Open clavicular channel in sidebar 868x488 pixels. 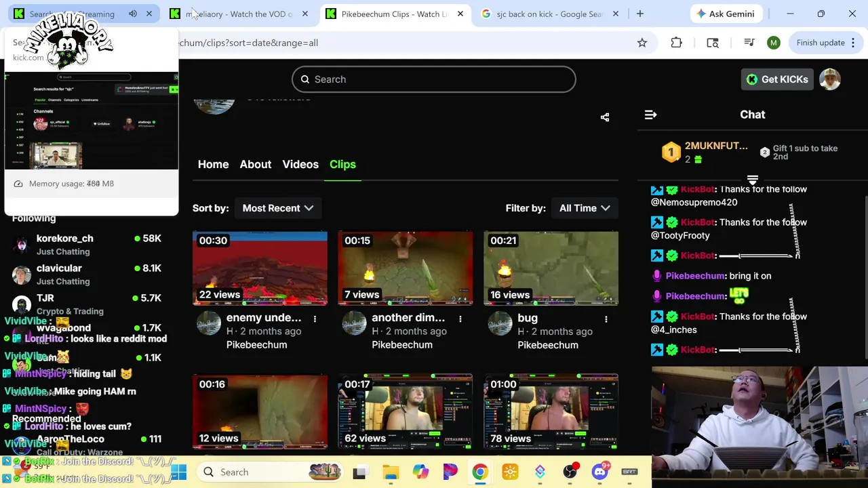(x=87, y=274)
